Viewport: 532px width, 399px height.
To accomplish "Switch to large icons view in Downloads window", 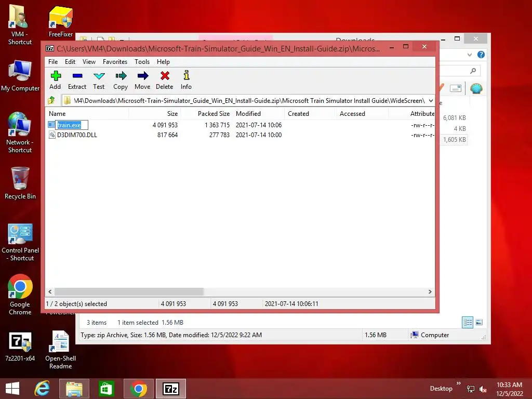I will (479, 322).
